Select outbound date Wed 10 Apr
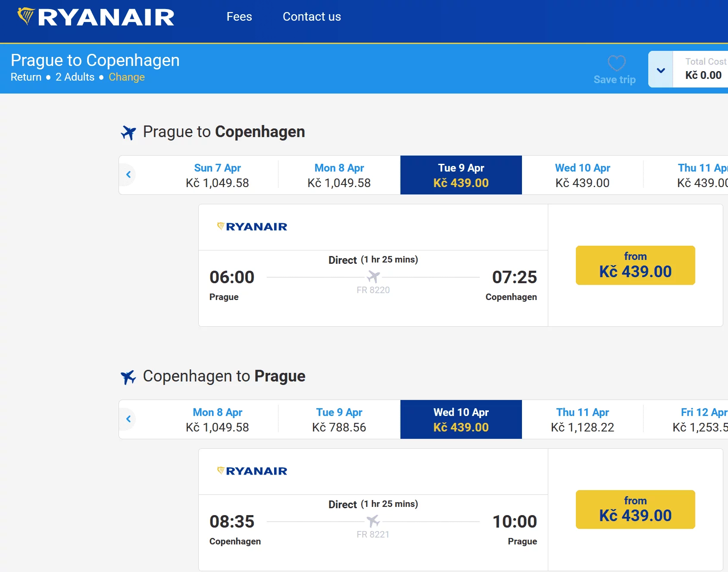The image size is (728, 572). (582, 175)
